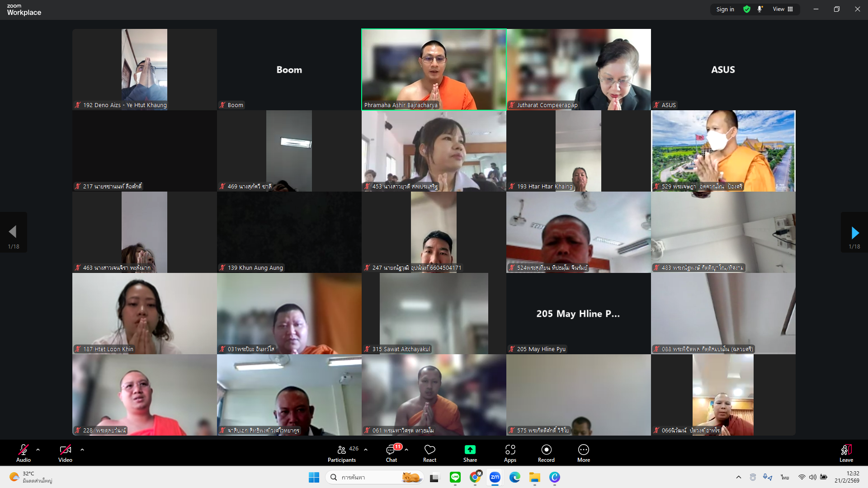This screenshot has height=488, width=868.
Task: Click the Sign in button
Action: click(725, 9)
